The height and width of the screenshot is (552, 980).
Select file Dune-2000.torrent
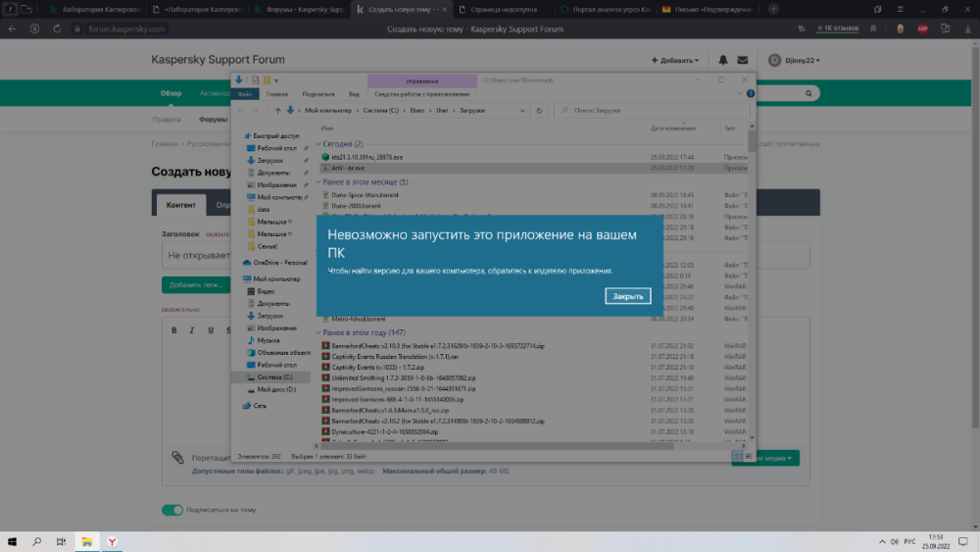point(356,205)
